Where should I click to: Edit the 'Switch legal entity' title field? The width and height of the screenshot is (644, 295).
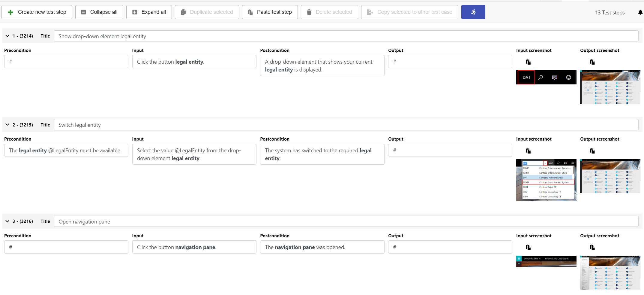pyautogui.click(x=346, y=125)
